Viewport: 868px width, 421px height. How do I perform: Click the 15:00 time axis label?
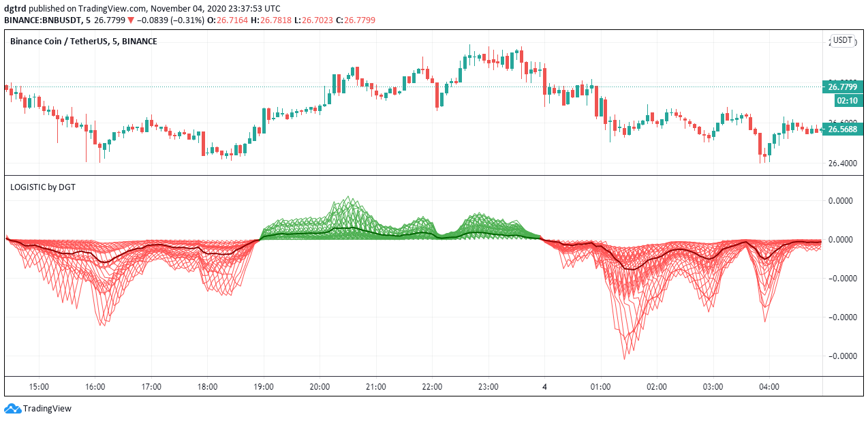(39, 386)
